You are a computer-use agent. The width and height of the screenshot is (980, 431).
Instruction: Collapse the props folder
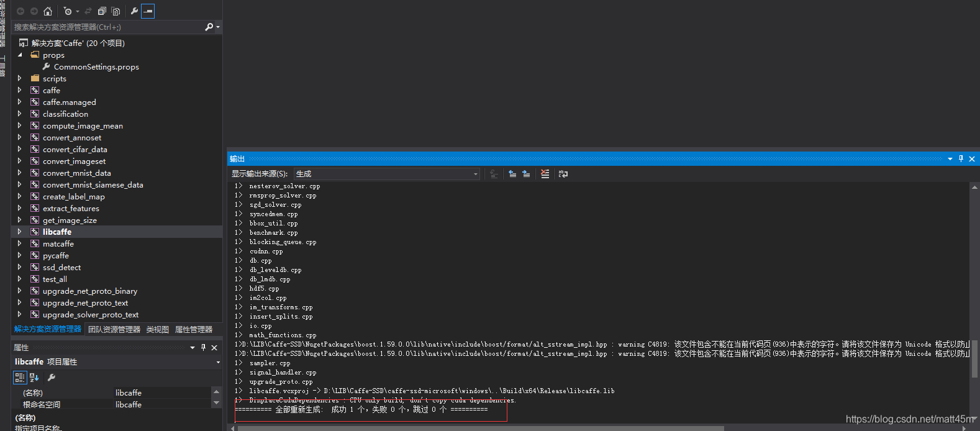click(20, 55)
